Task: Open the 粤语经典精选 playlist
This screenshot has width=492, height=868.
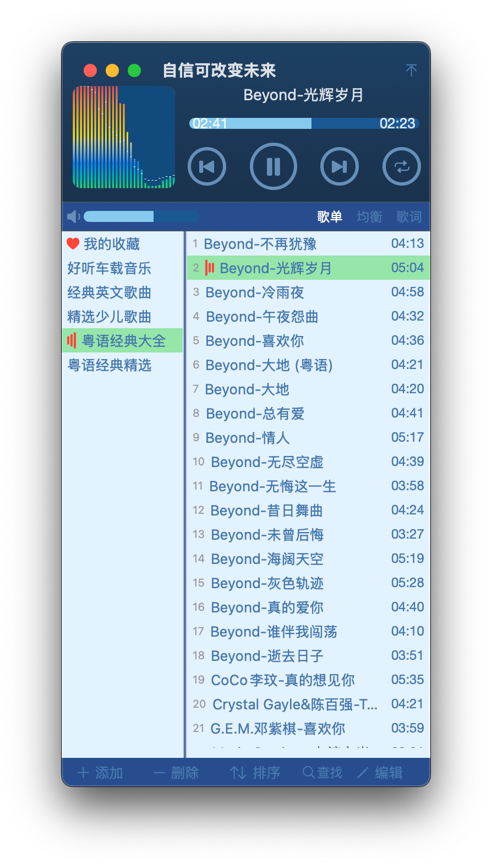Action: click(x=122, y=365)
